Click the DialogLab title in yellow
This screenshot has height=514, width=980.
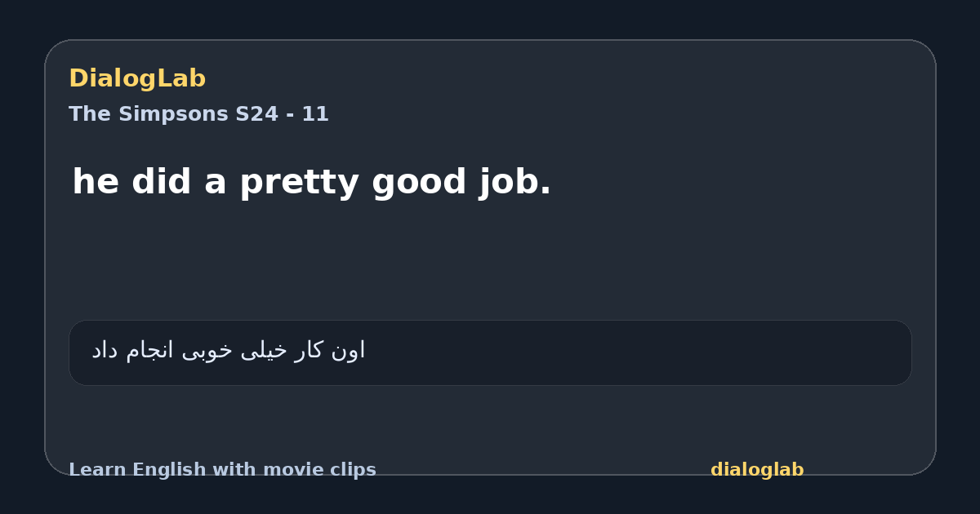click(137, 78)
